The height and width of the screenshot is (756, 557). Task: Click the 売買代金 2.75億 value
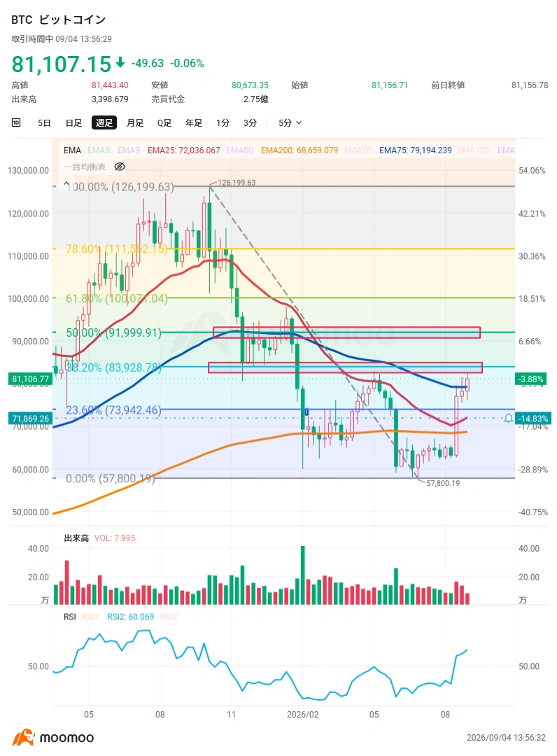click(256, 99)
